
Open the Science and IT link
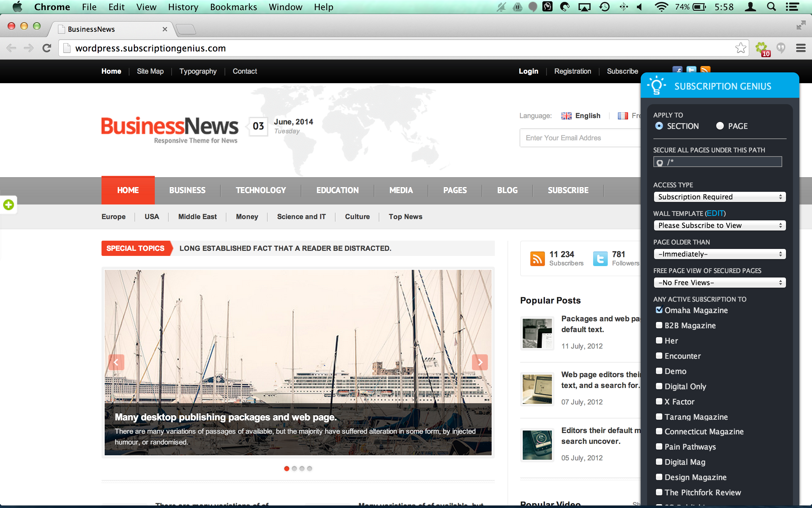point(301,217)
